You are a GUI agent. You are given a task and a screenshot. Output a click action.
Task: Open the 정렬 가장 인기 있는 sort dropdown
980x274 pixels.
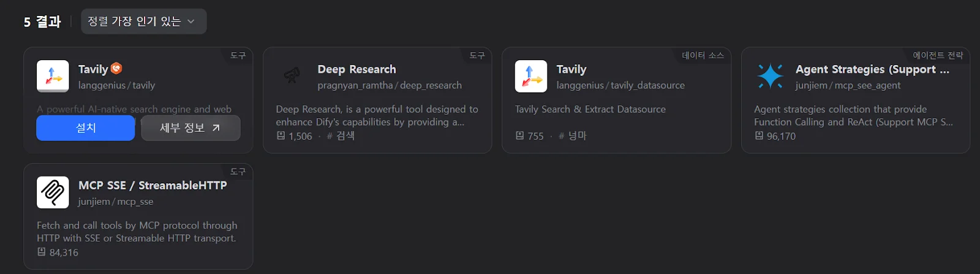(x=143, y=21)
